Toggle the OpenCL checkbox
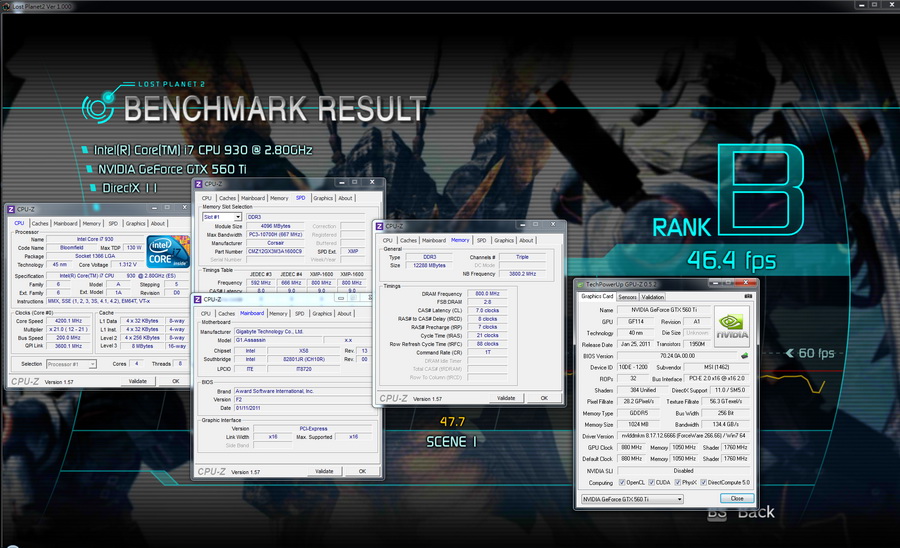Image resolution: width=900 pixels, height=548 pixels. pos(622,483)
